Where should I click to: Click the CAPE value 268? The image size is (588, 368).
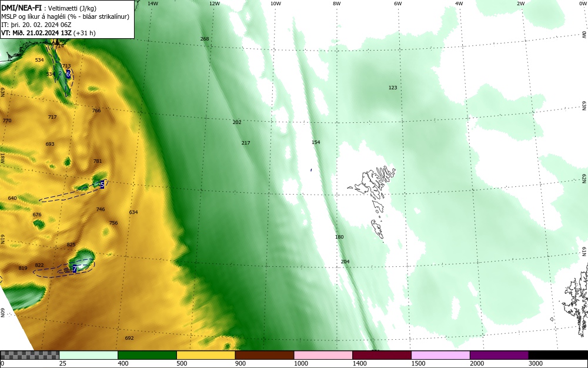click(x=205, y=39)
